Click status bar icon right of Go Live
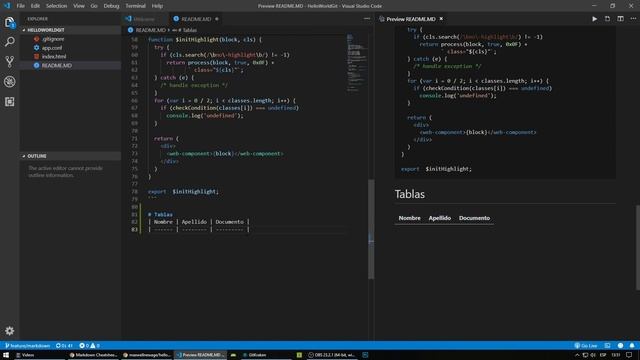 (607, 346)
